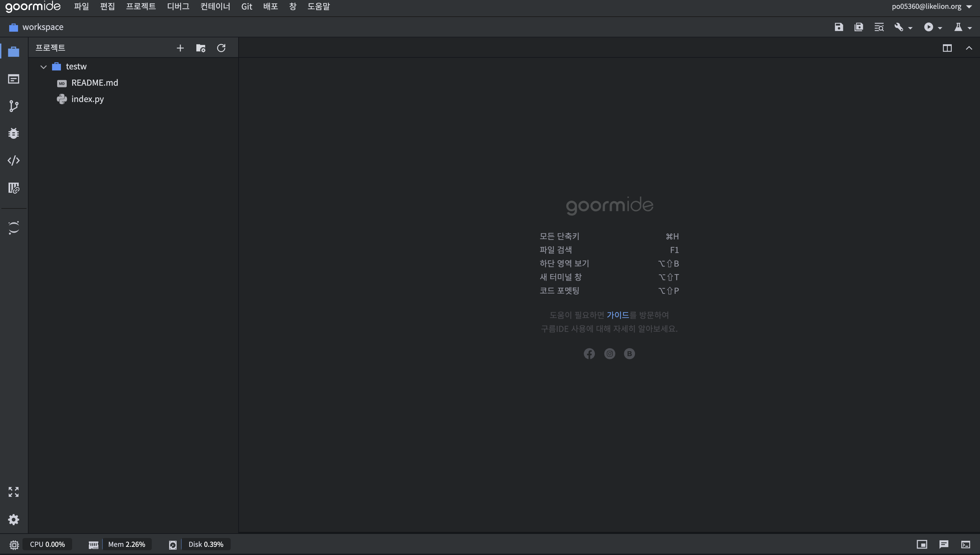The width and height of the screenshot is (980, 555).
Task: Click the 새 터미널 창 shortcut row
Action: 609,277
